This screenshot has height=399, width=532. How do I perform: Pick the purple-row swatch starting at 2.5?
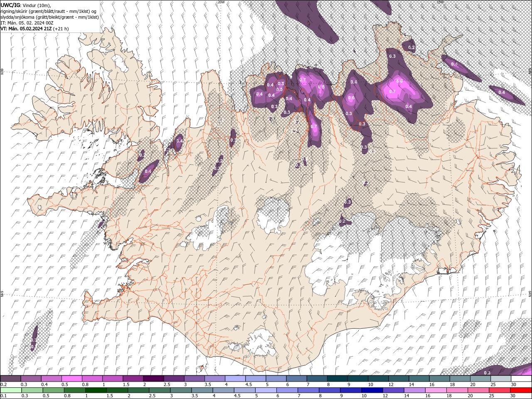coord(174,379)
